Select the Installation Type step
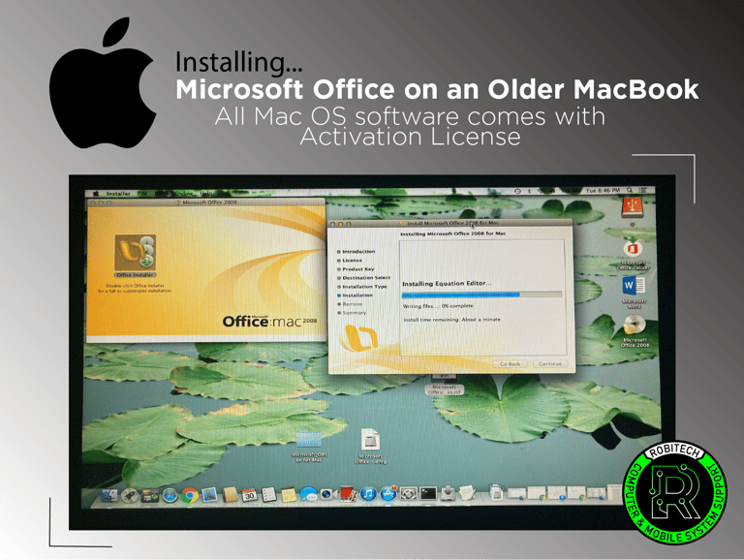The height and width of the screenshot is (560, 744). (x=364, y=287)
